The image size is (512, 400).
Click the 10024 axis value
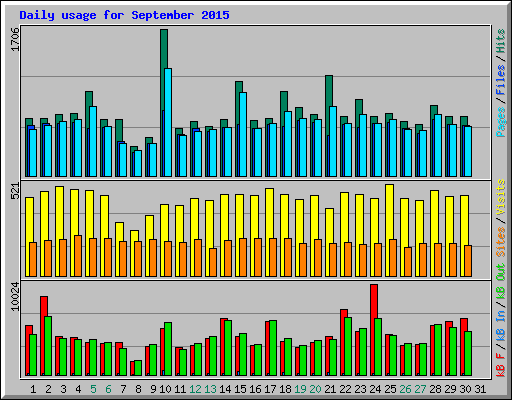tap(15, 297)
